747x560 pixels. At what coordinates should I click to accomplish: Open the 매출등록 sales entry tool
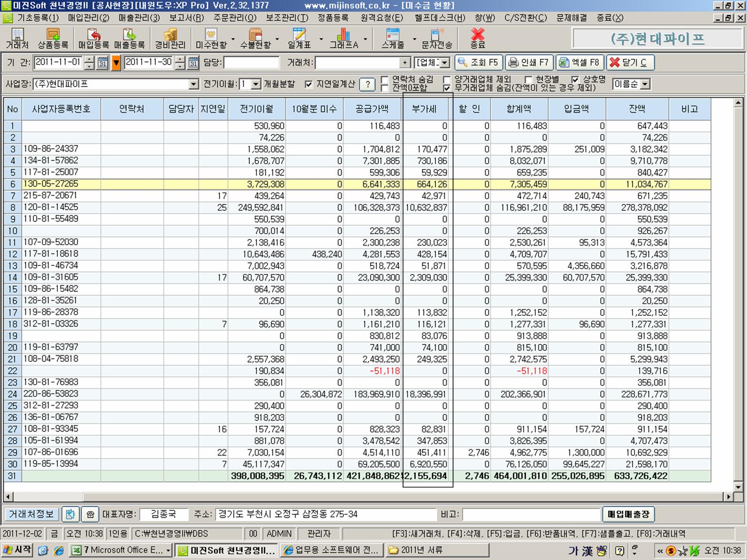(129, 38)
